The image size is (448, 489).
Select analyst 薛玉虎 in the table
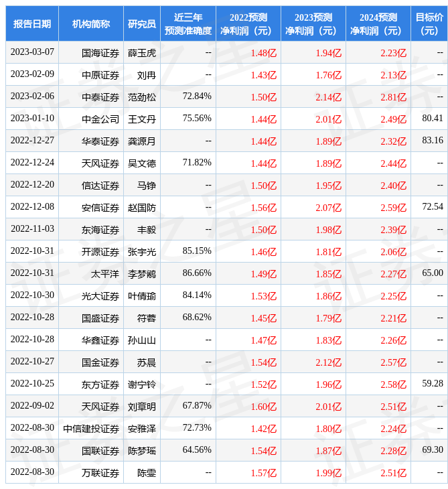click(x=142, y=52)
